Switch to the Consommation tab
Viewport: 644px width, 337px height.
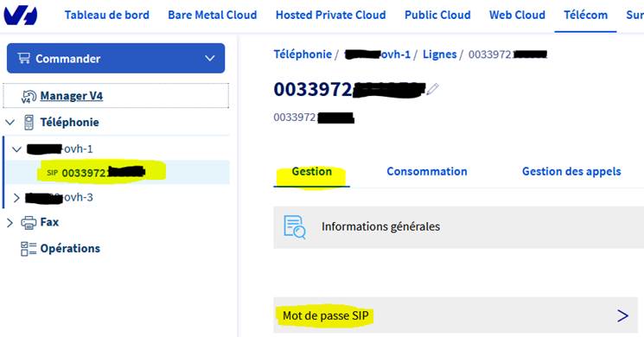pyautogui.click(x=427, y=172)
